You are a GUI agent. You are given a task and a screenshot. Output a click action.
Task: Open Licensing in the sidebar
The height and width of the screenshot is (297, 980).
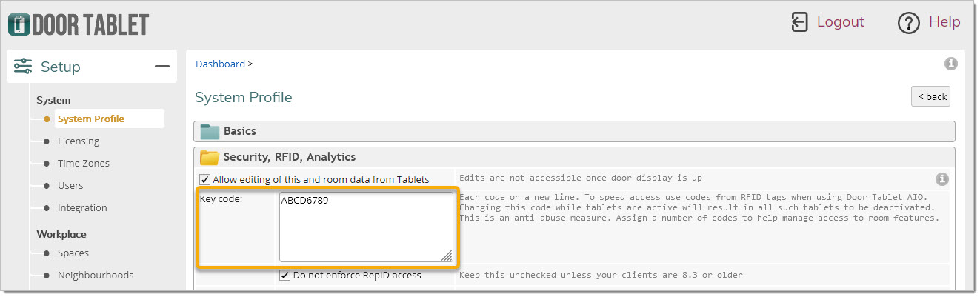point(79,141)
